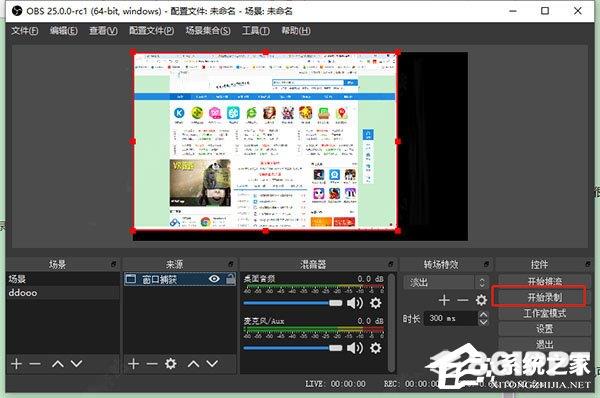The width and height of the screenshot is (600, 398).
Task: Maximize the OBS window
Action: click(545, 11)
